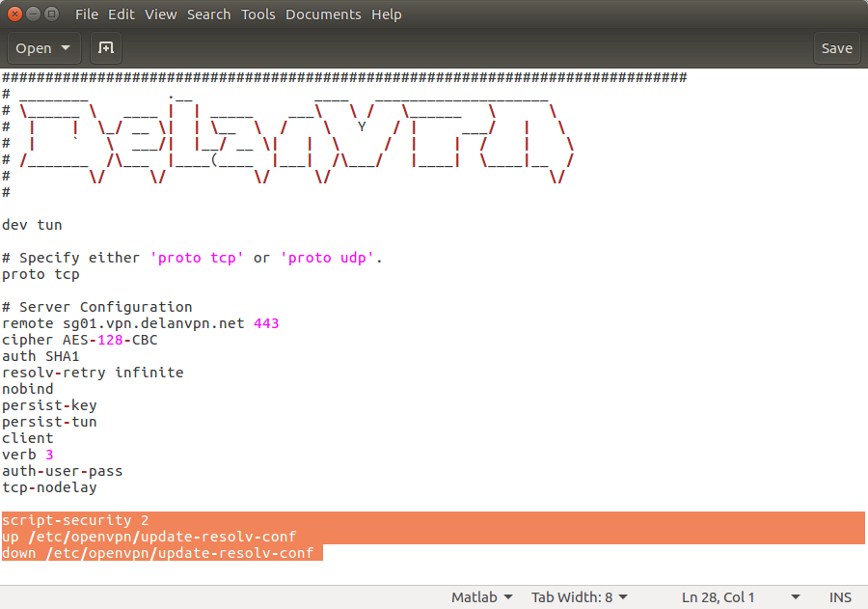Close the editor window
The height and width of the screenshot is (609, 868).
click(x=14, y=14)
